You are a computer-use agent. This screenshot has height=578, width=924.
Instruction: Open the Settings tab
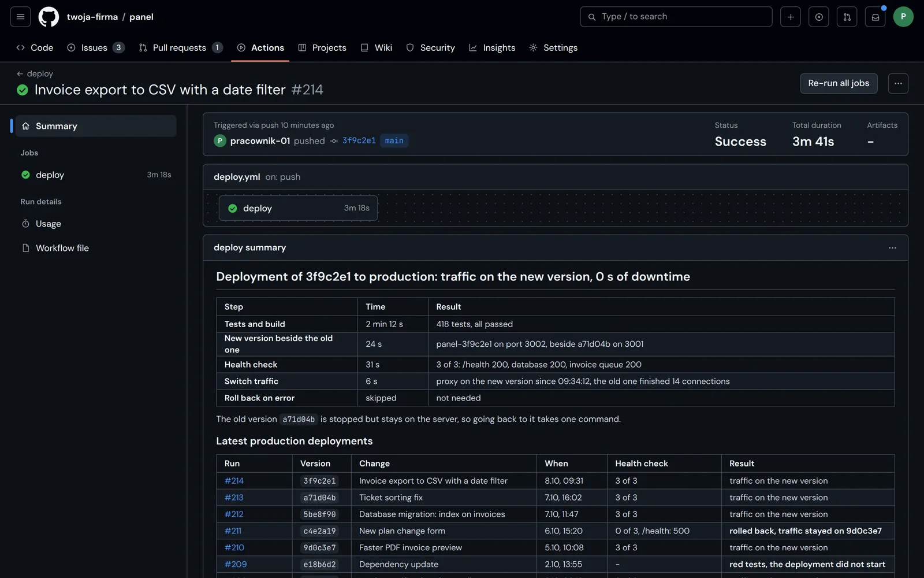click(553, 47)
